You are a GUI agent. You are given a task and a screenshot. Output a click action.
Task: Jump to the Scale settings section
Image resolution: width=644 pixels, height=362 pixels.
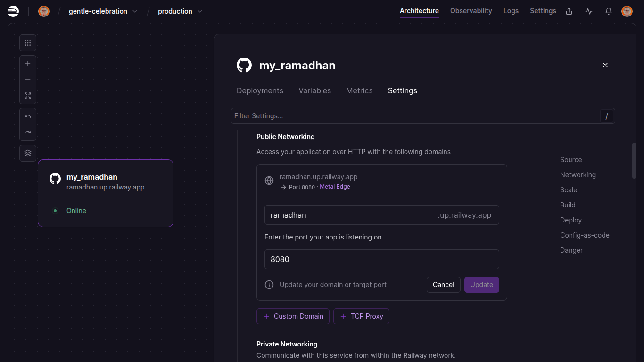tap(569, 190)
